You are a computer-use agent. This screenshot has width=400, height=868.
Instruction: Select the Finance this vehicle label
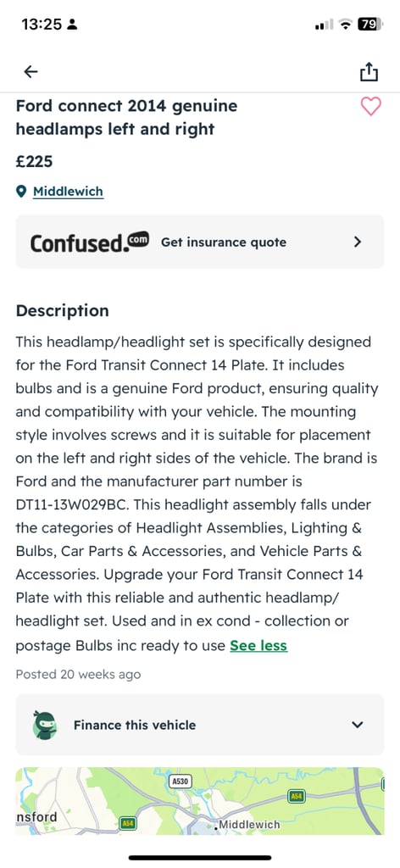(x=135, y=725)
